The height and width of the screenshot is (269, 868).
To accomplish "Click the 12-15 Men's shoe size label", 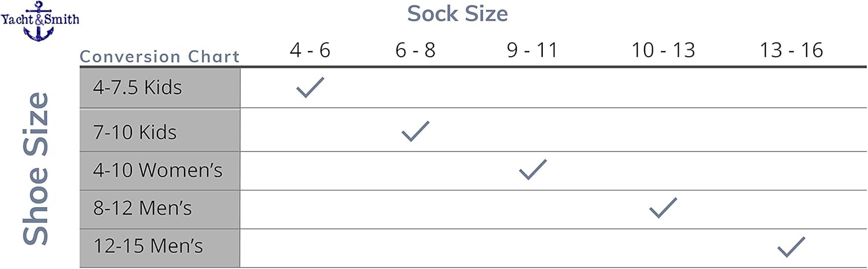I will pyautogui.click(x=148, y=246).
